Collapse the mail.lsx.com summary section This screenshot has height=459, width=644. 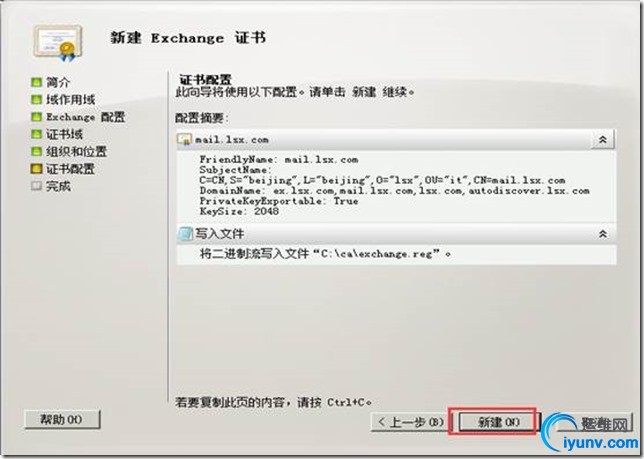pyautogui.click(x=603, y=140)
